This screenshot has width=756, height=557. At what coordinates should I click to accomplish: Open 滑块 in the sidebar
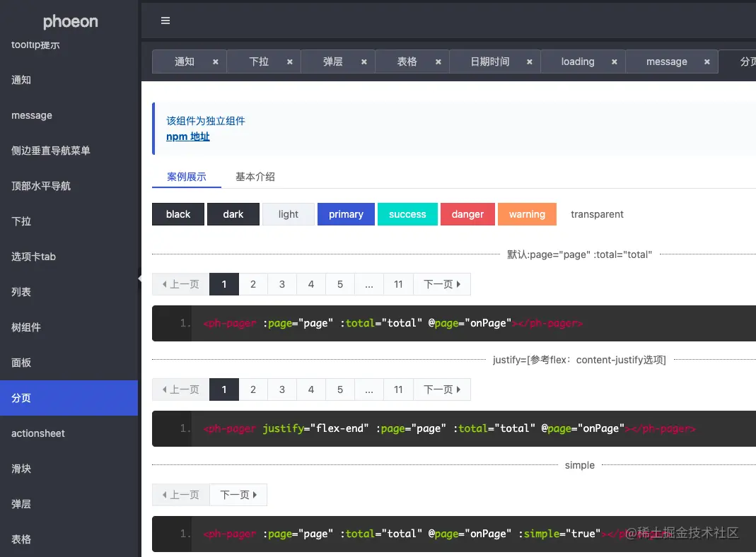tap(69, 469)
